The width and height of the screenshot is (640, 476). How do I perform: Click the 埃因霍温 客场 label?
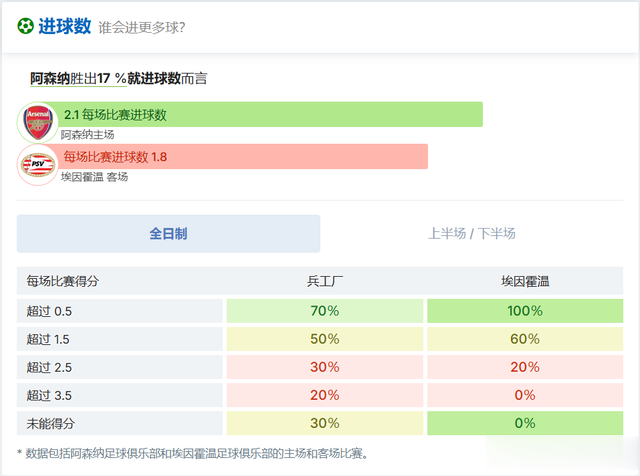pos(95,177)
